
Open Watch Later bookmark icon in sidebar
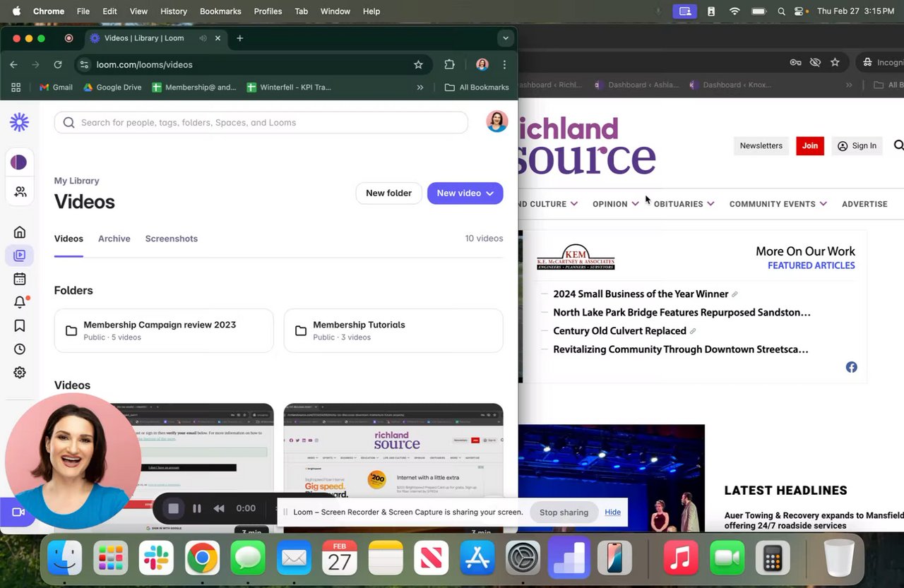20,325
